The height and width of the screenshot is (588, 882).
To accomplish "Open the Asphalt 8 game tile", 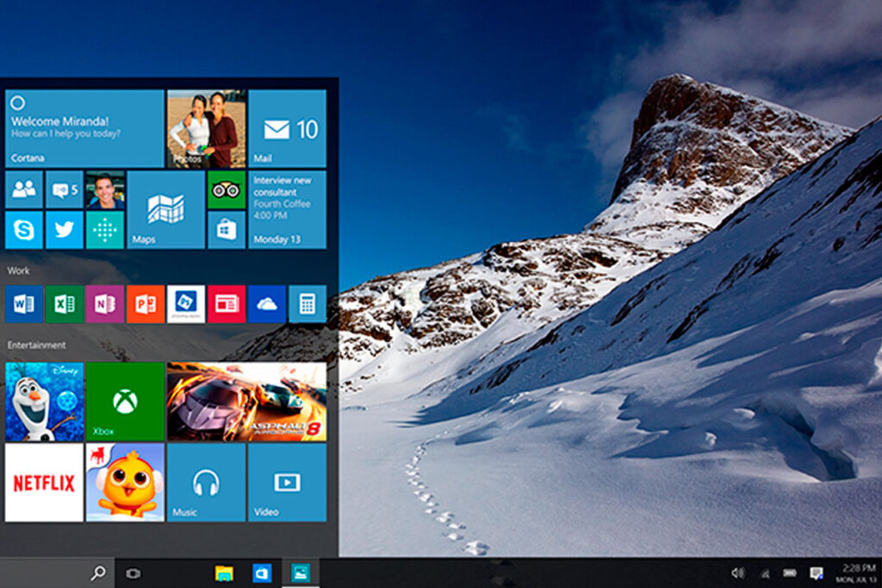I will [247, 401].
